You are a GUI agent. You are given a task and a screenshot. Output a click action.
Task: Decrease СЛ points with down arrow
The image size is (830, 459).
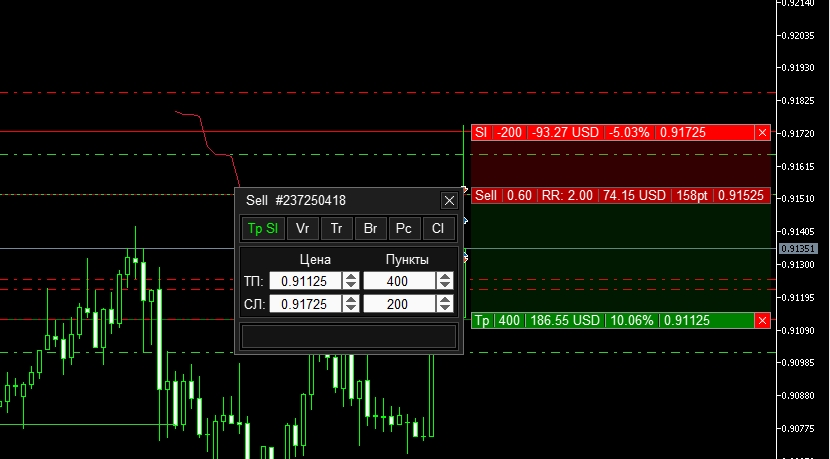(x=445, y=308)
